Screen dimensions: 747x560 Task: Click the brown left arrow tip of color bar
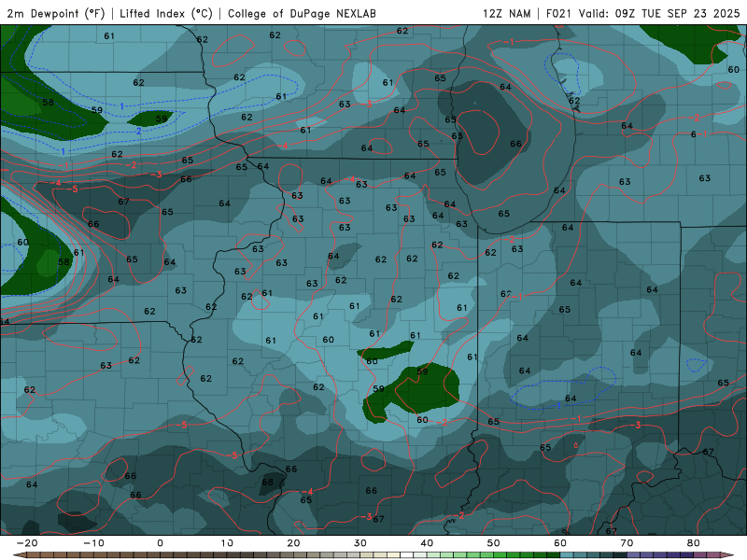pyautogui.click(x=19, y=555)
